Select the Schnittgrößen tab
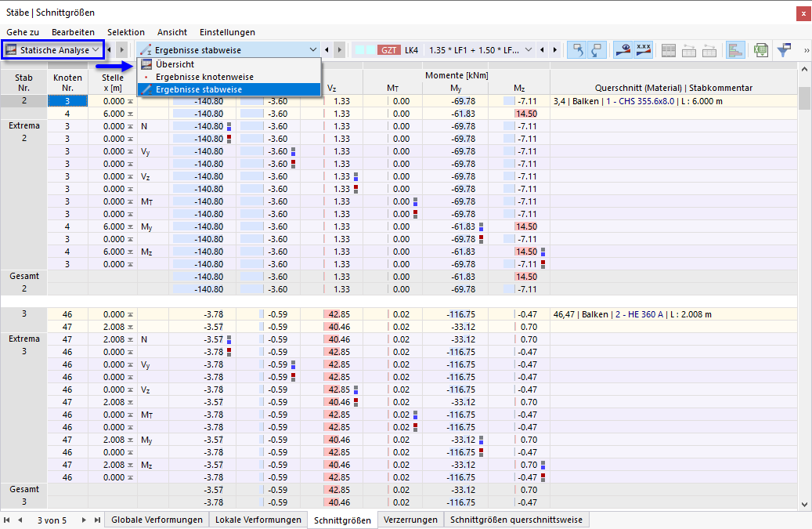812x529 pixels. pyautogui.click(x=342, y=520)
